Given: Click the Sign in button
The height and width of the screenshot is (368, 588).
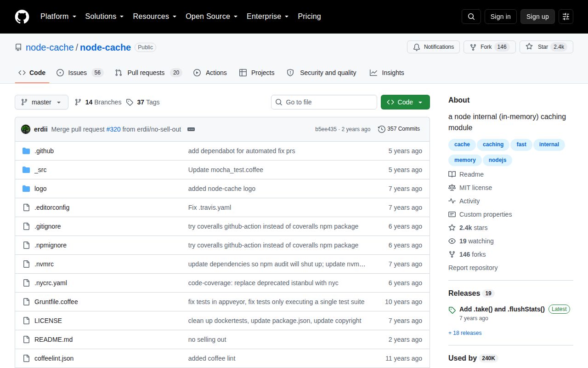Looking at the screenshot, I should tap(500, 17).
